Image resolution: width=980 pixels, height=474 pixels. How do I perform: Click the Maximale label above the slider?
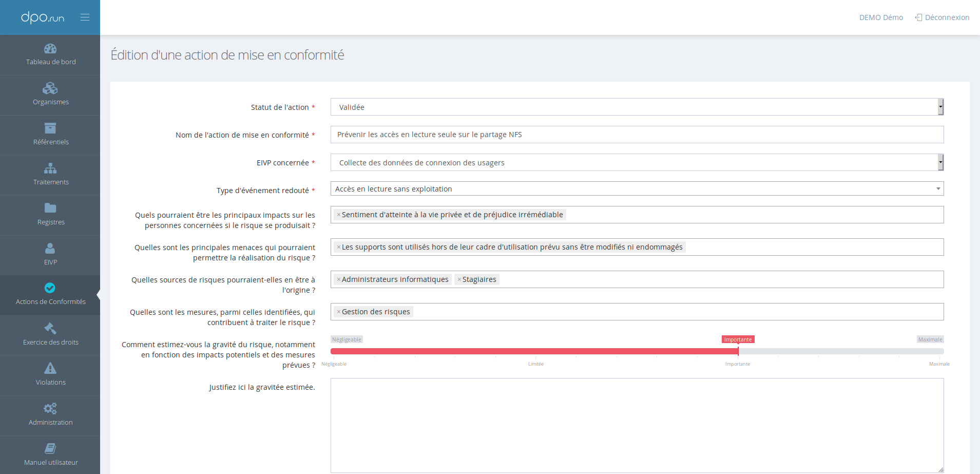930,339
